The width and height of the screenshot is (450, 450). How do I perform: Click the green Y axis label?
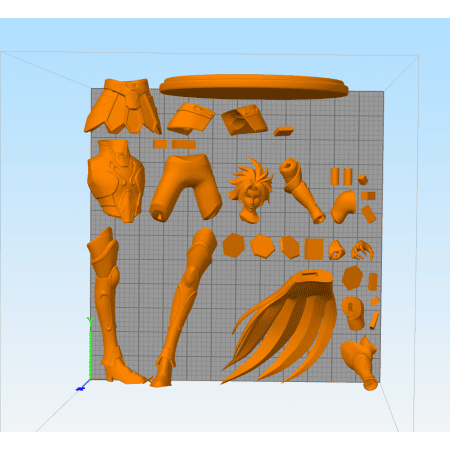90,320
